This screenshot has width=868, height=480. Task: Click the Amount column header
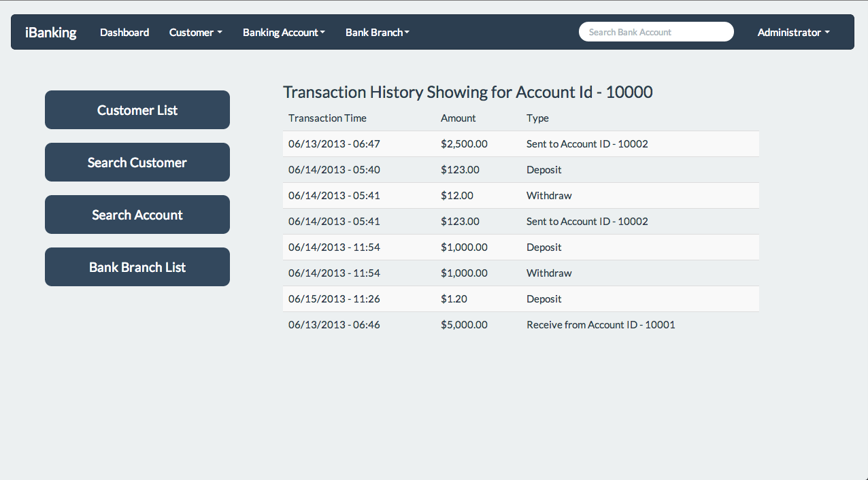click(458, 118)
